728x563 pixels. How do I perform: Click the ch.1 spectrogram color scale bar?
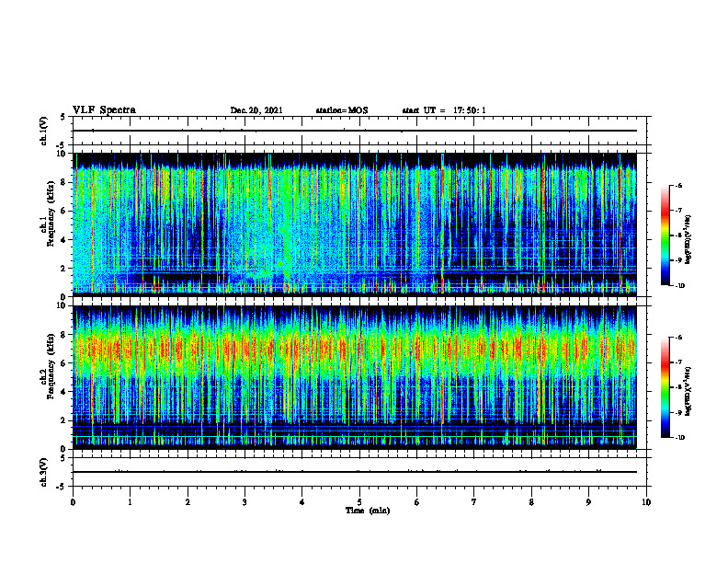665,236
